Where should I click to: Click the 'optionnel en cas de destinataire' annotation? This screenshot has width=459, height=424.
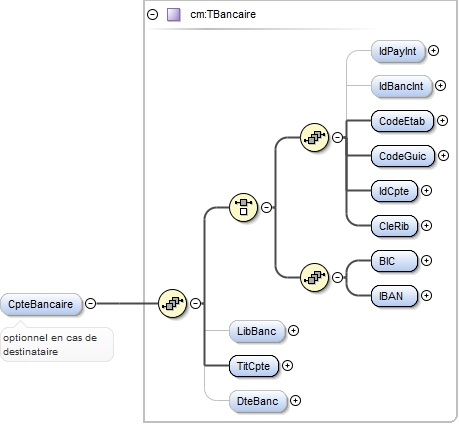pos(50,345)
